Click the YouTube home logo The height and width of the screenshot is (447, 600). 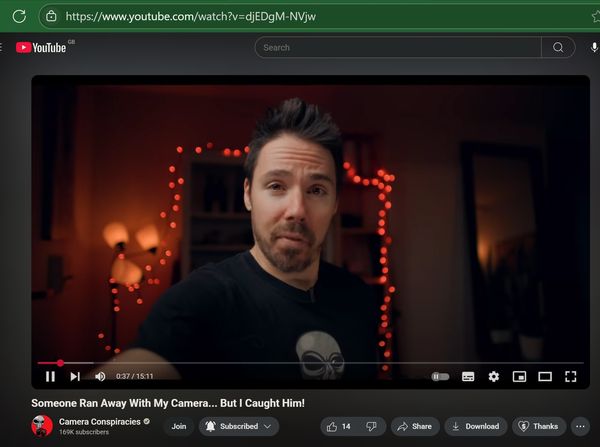coord(41,47)
